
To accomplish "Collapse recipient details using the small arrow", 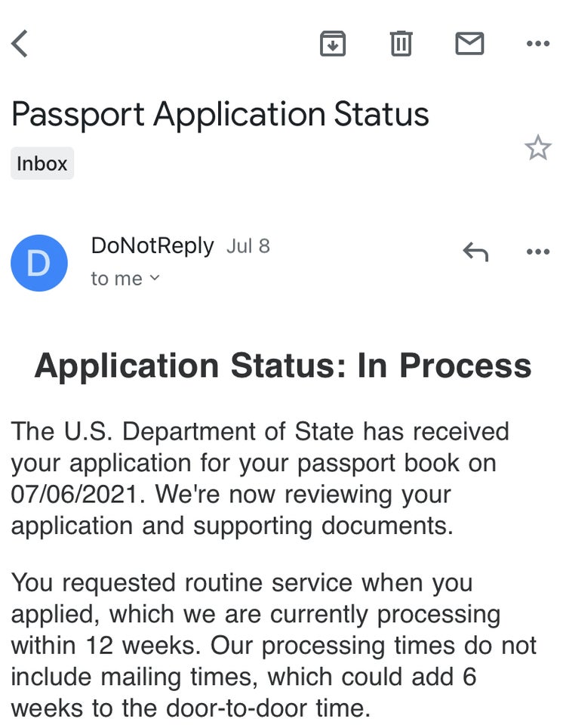I will pos(155,279).
